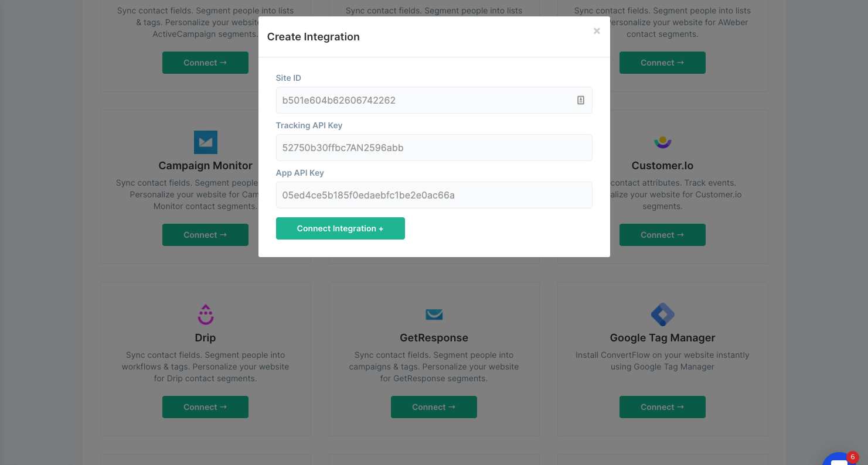Focus the Tracking API Key field
Screen dimensions: 868x465
tap(434, 148)
